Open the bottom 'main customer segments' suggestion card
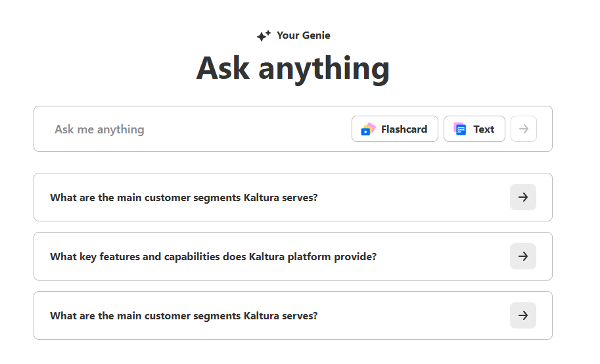The image size is (600, 364). 184,315
